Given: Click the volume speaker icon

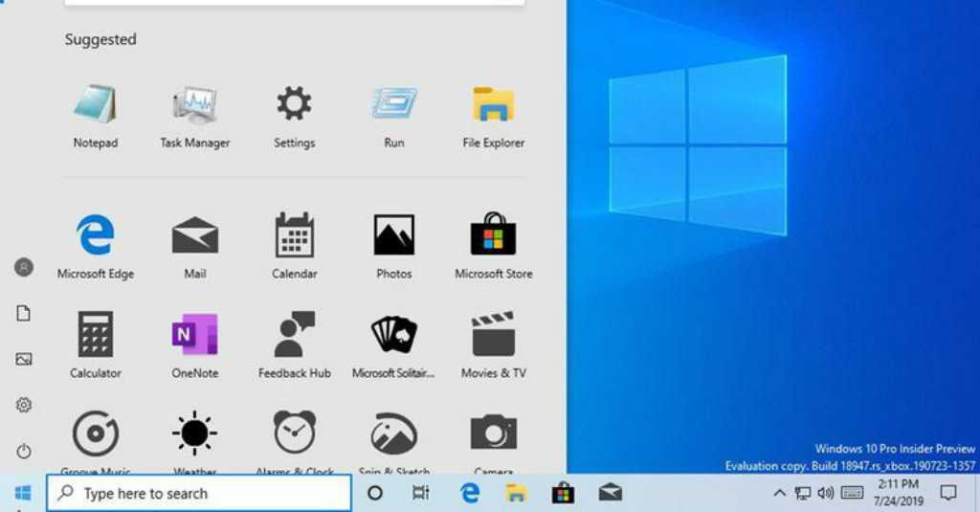Looking at the screenshot, I should click(x=826, y=493).
